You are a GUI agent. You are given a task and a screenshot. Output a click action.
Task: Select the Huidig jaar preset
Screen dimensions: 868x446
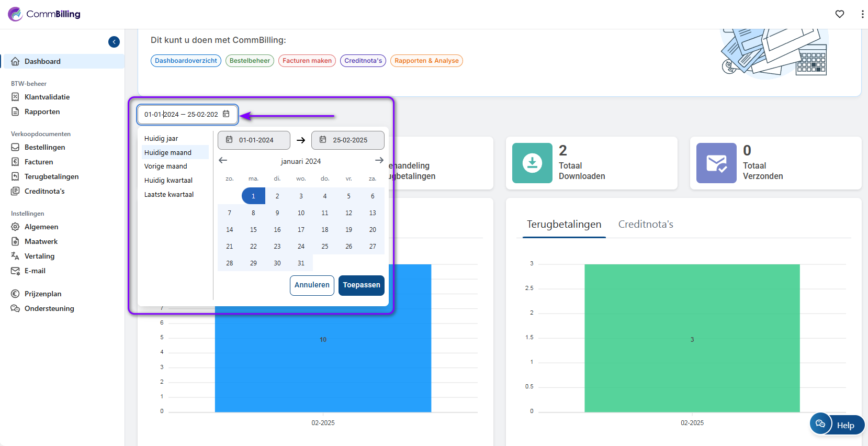pyautogui.click(x=161, y=139)
